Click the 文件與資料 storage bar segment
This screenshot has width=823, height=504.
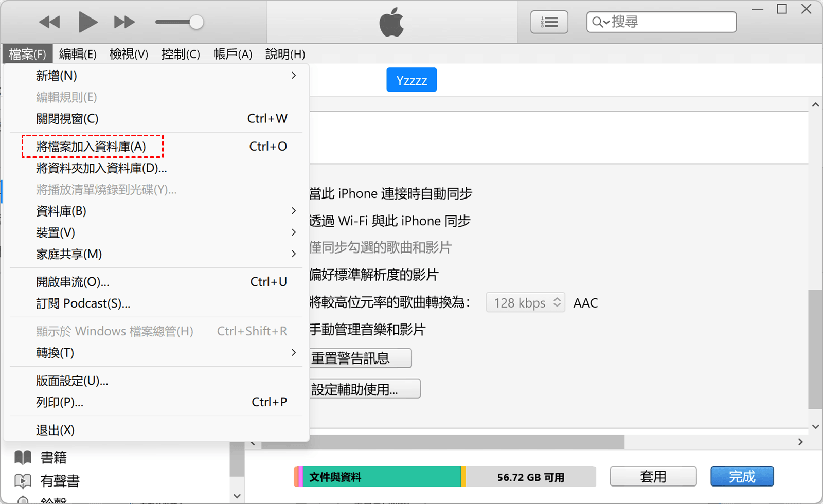(x=382, y=477)
